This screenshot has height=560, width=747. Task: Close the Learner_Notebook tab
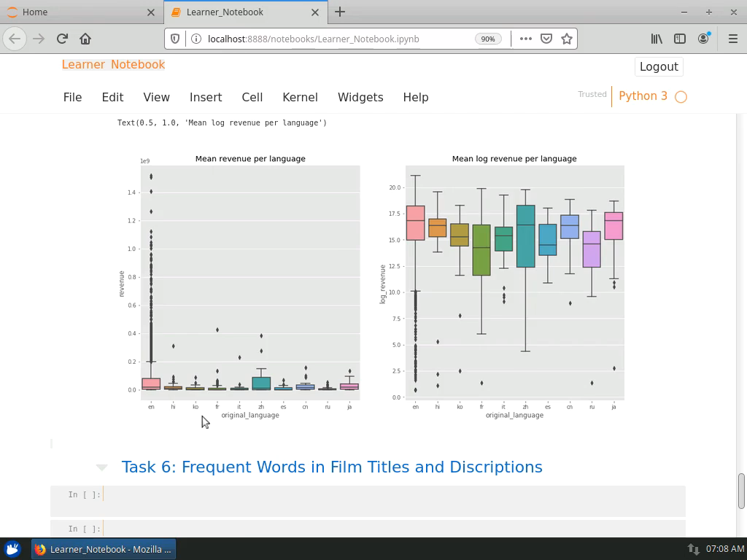pos(315,12)
